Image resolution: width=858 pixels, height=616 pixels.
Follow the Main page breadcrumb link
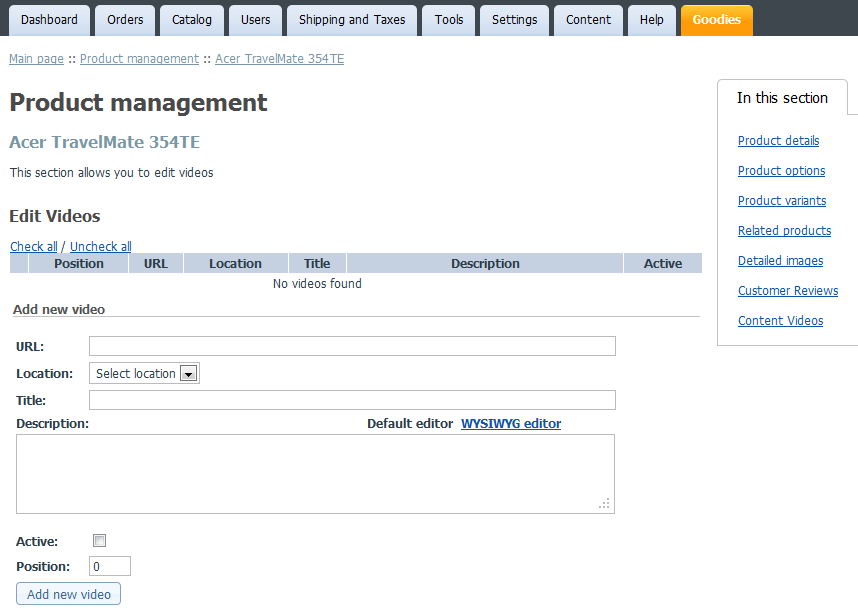click(x=36, y=59)
